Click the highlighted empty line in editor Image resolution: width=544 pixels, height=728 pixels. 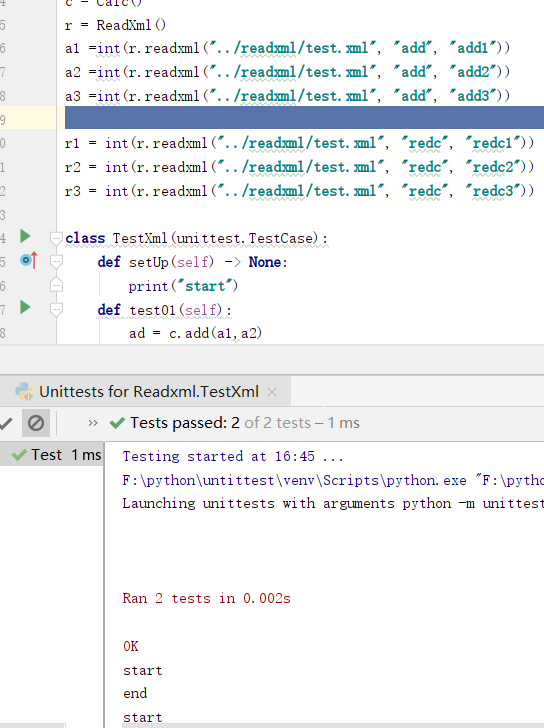click(x=304, y=117)
